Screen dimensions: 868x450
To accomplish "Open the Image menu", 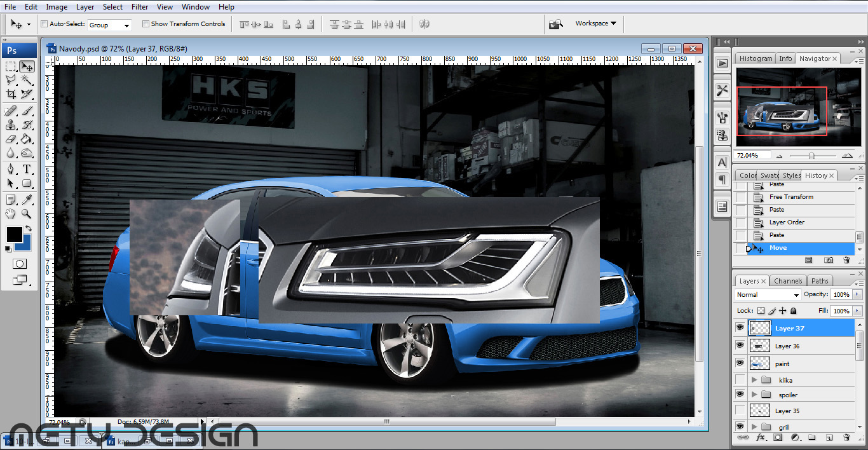I will pyautogui.click(x=57, y=7).
